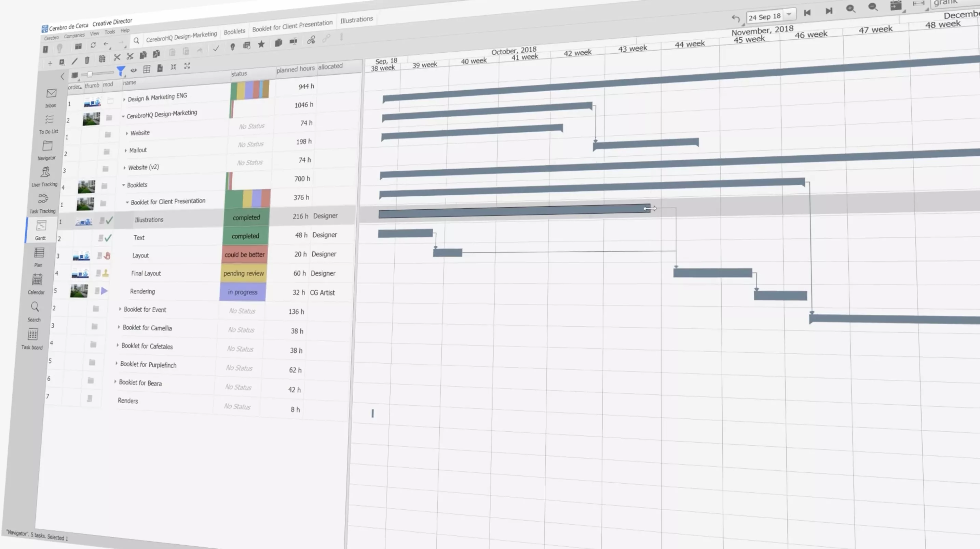This screenshot has height=549, width=980.
Task: Click the planned hours column header
Action: pyautogui.click(x=296, y=69)
